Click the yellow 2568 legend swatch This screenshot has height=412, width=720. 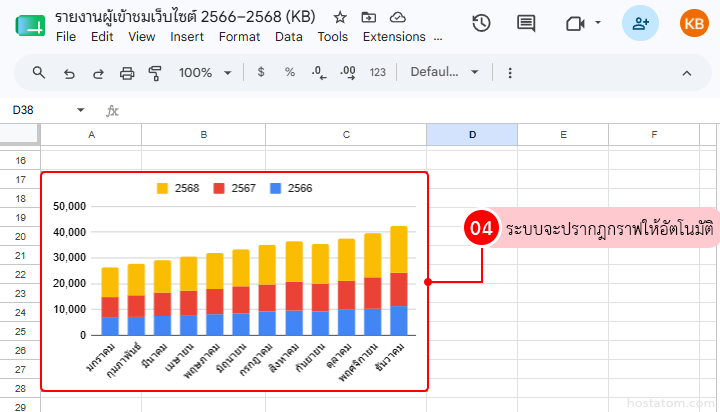click(x=162, y=188)
